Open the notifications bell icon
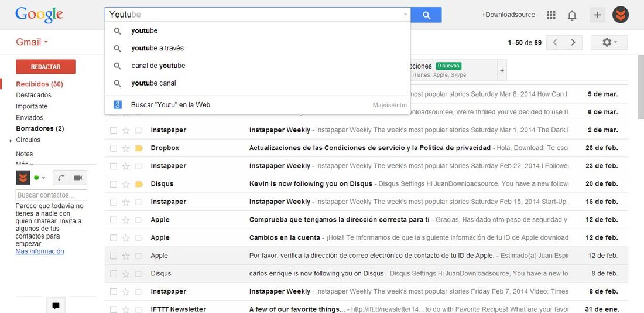Viewport: 644px width, 313px height. point(572,15)
